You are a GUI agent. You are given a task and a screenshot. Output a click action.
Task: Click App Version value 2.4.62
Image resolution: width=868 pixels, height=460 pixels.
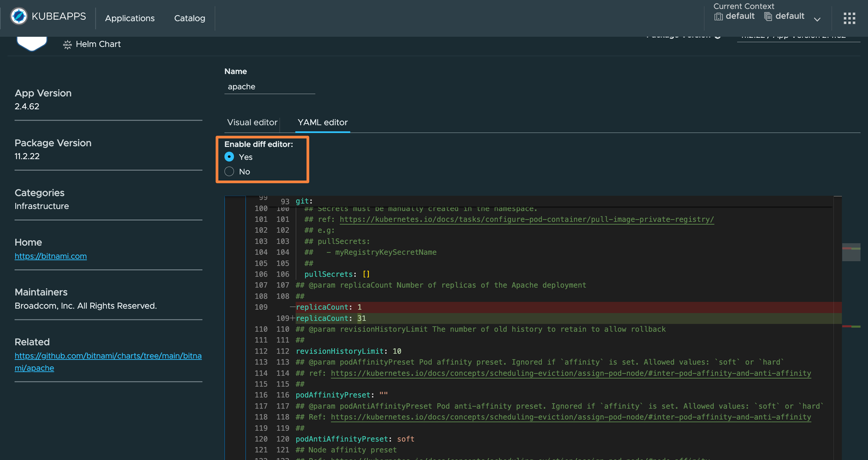(x=27, y=106)
